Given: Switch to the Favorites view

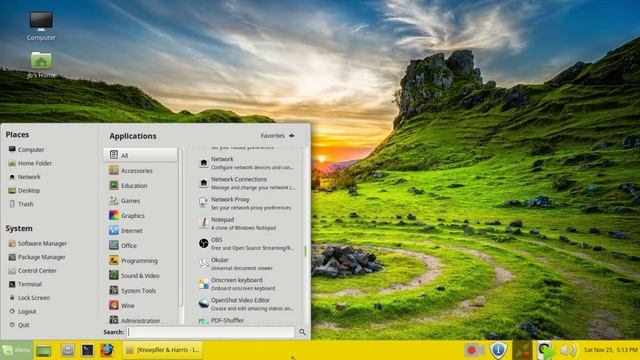Looking at the screenshot, I should (278, 136).
